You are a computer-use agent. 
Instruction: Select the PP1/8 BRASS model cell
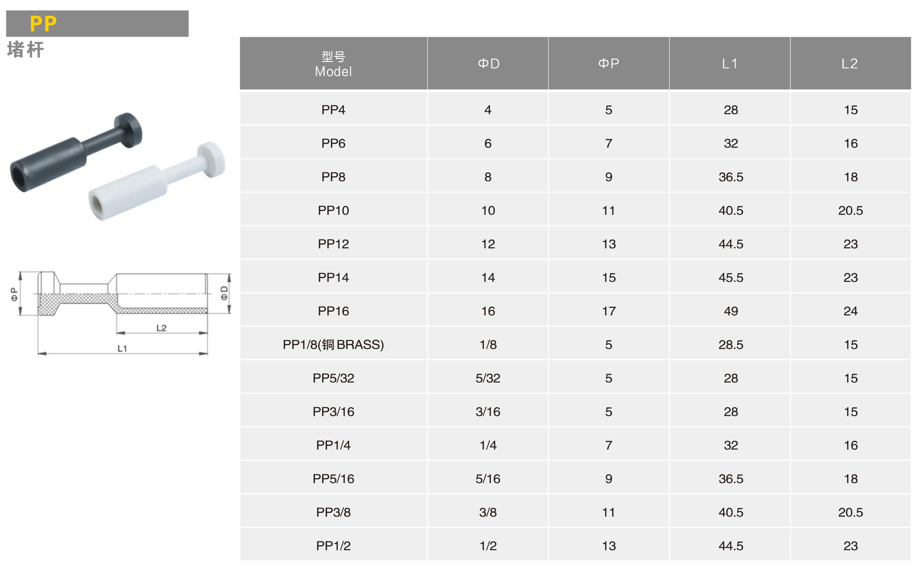(x=333, y=344)
